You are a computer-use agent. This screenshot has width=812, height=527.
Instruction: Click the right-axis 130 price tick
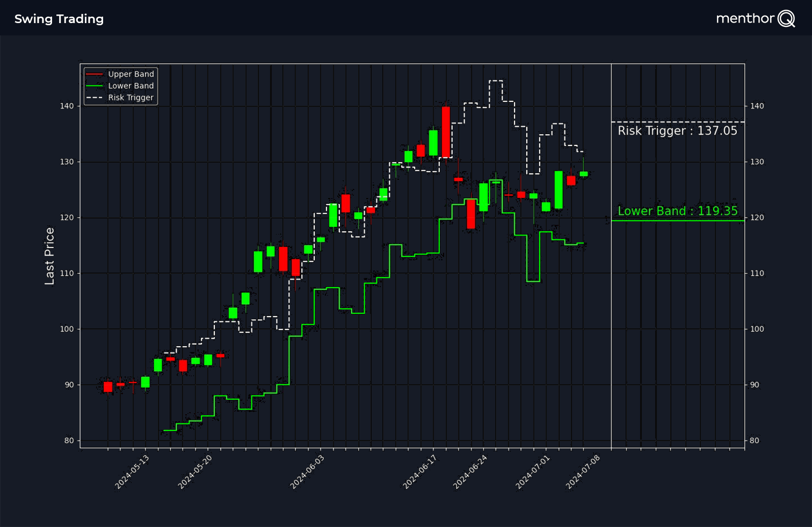pyautogui.click(x=757, y=162)
